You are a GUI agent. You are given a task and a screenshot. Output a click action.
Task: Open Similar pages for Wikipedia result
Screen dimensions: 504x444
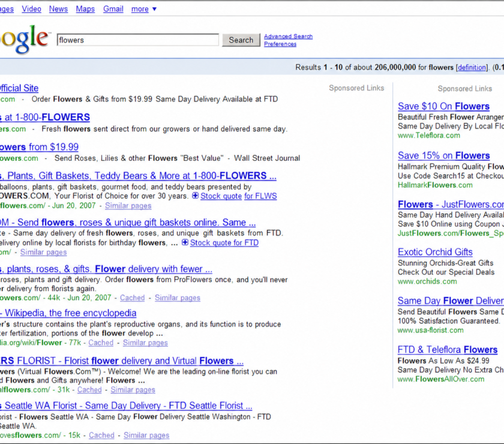point(145,343)
